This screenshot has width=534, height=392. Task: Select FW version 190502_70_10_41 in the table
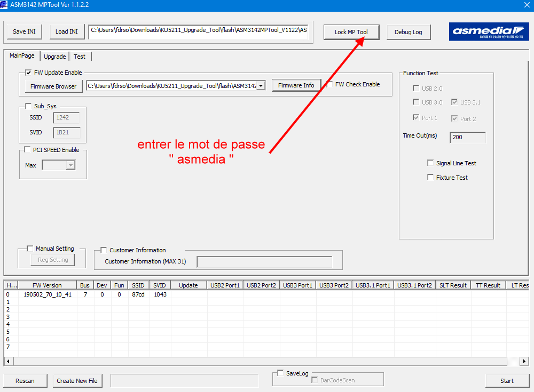click(48, 294)
